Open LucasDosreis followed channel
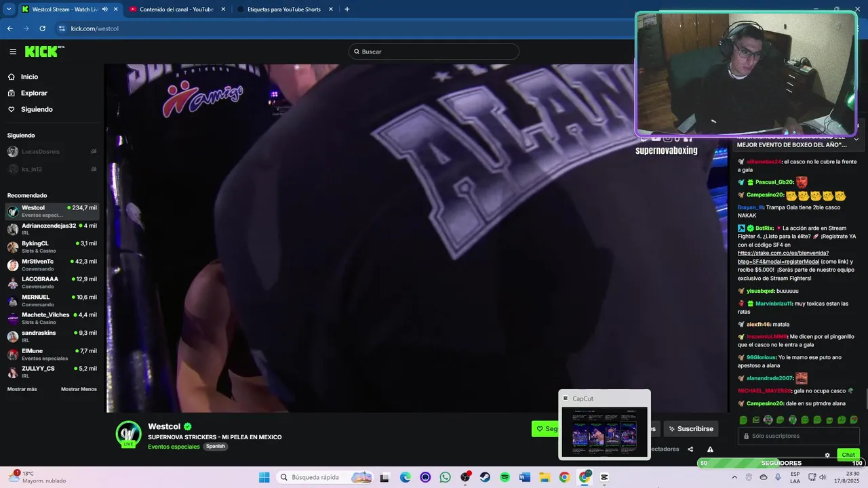The image size is (868, 488). coord(52,152)
